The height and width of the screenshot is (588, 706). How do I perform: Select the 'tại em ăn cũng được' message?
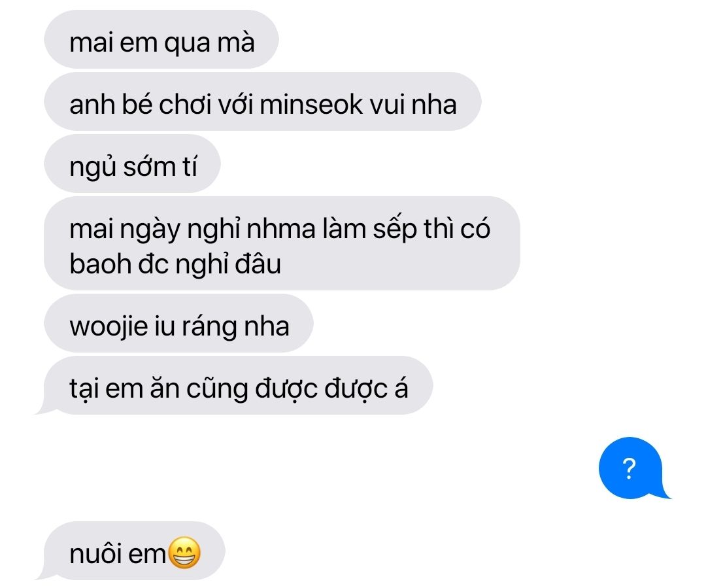[234, 386]
